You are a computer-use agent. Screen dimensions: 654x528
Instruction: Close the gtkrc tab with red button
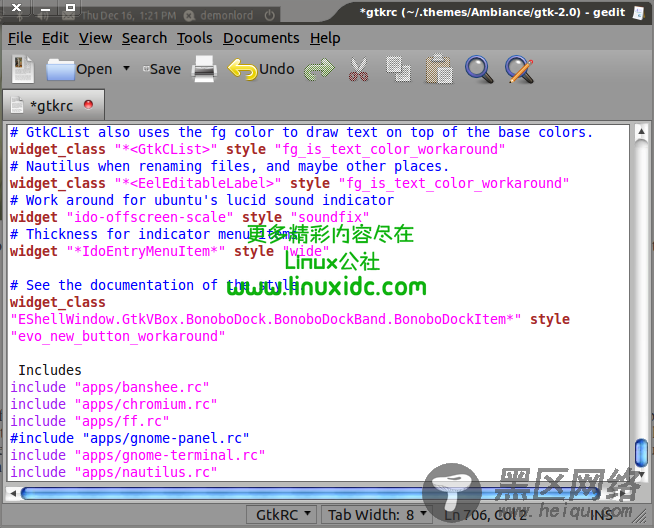tap(88, 105)
